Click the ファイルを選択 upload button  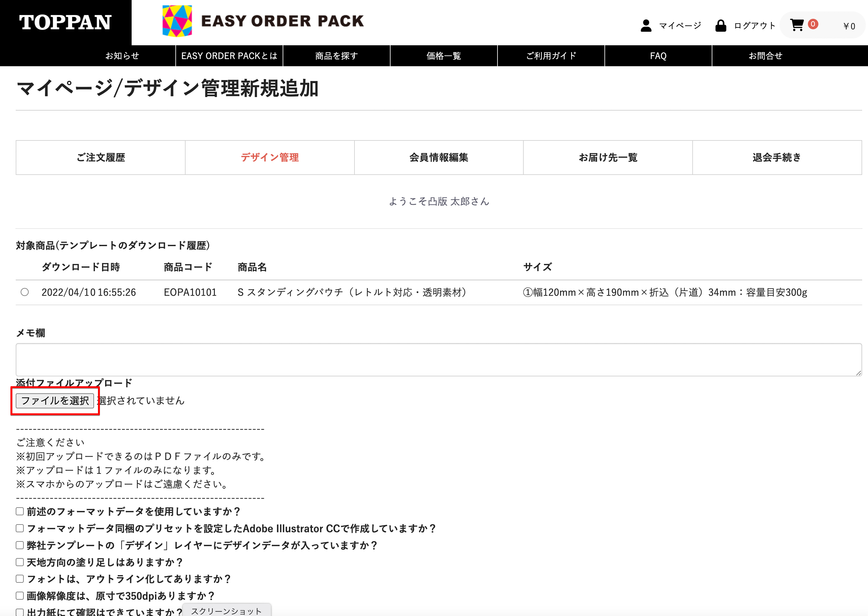click(x=55, y=400)
